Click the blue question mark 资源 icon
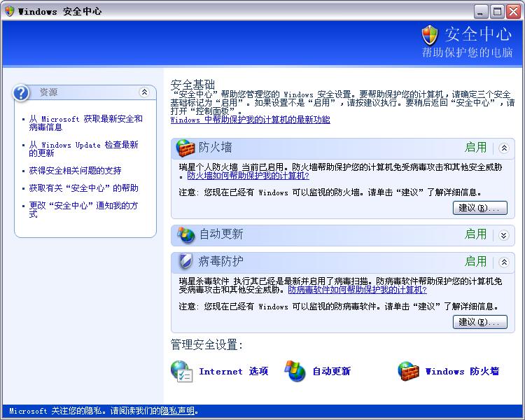 click(21, 93)
